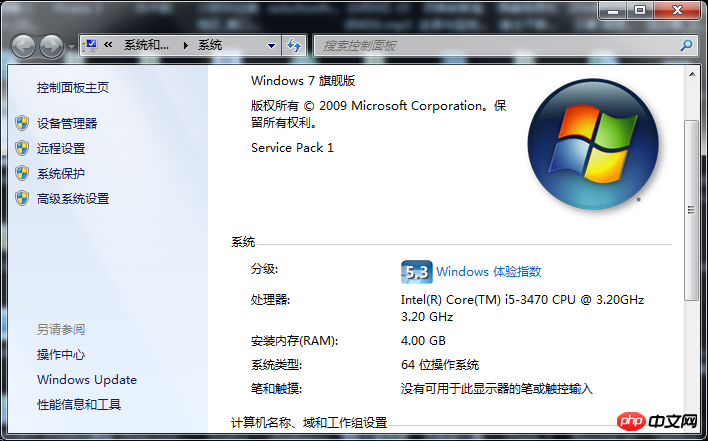Image resolution: width=708 pixels, height=441 pixels.
Task: Click the 64 位操作系统 value
Action: coord(440,365)
